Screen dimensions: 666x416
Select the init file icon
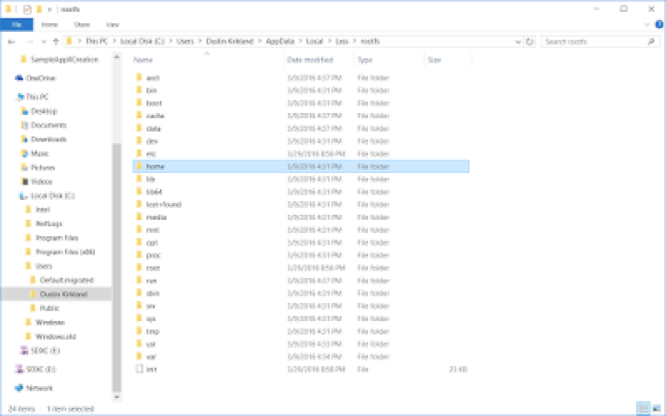point(139,369)
